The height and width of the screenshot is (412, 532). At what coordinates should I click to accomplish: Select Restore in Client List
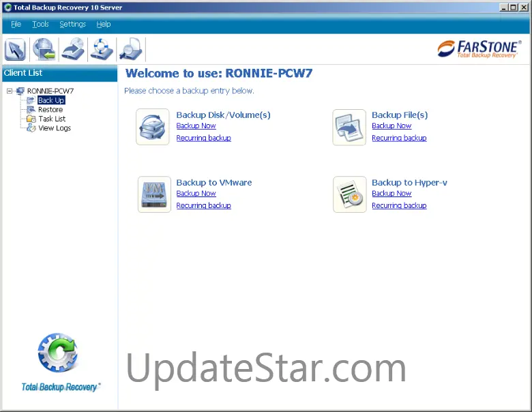(50, 109)
